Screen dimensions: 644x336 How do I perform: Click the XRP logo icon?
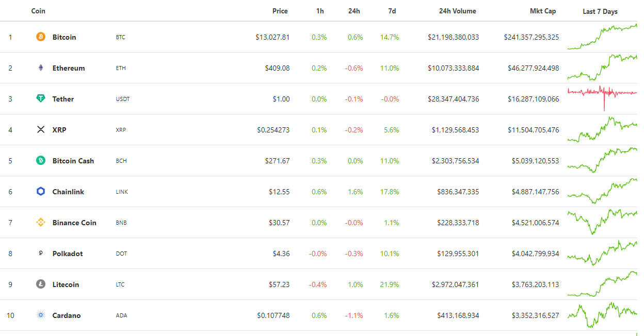pos(41,130)
